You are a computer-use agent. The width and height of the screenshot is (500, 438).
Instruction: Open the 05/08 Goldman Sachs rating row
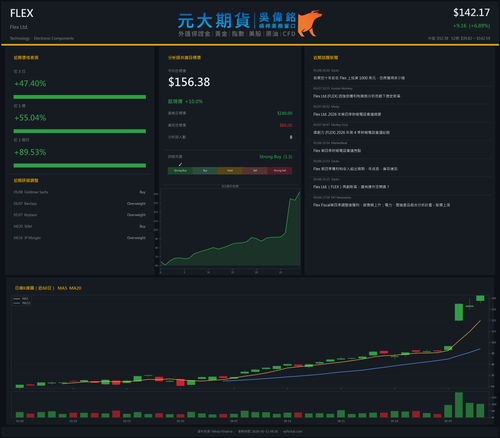[80, 192]
